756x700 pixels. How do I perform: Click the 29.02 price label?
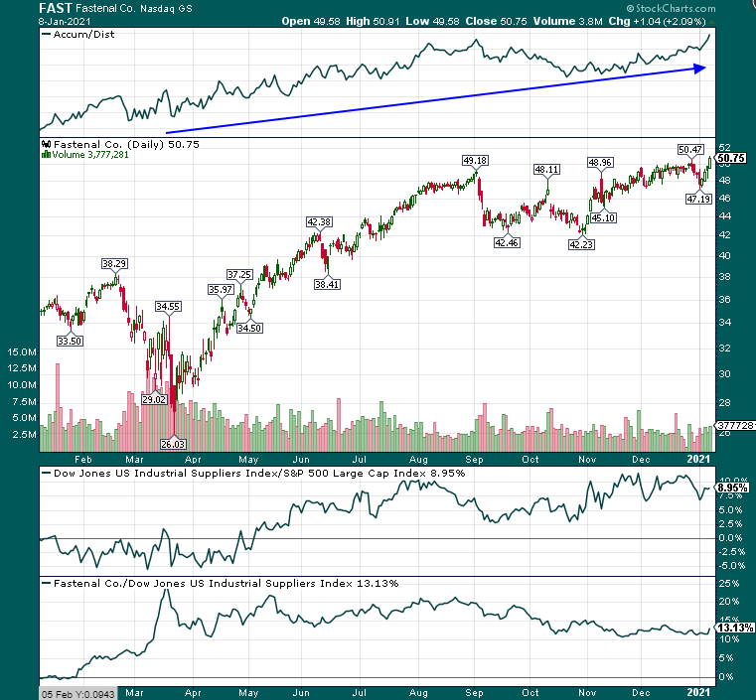154,399
